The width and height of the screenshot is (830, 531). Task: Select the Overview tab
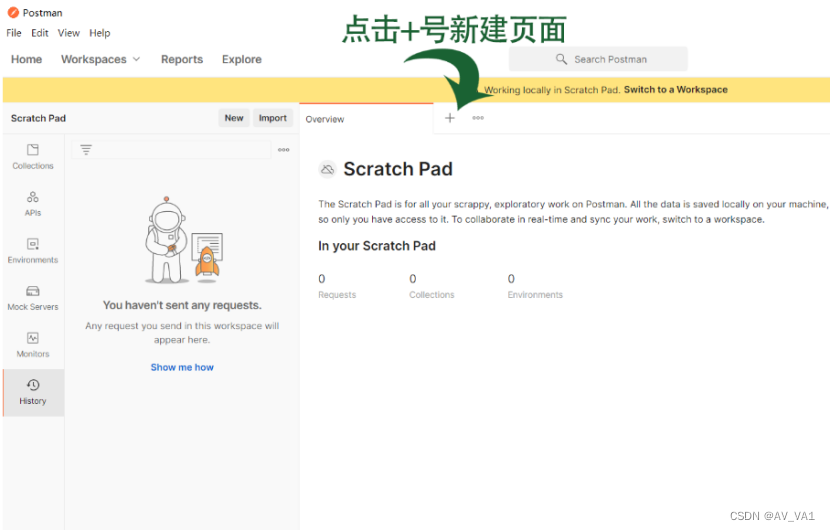366,119
